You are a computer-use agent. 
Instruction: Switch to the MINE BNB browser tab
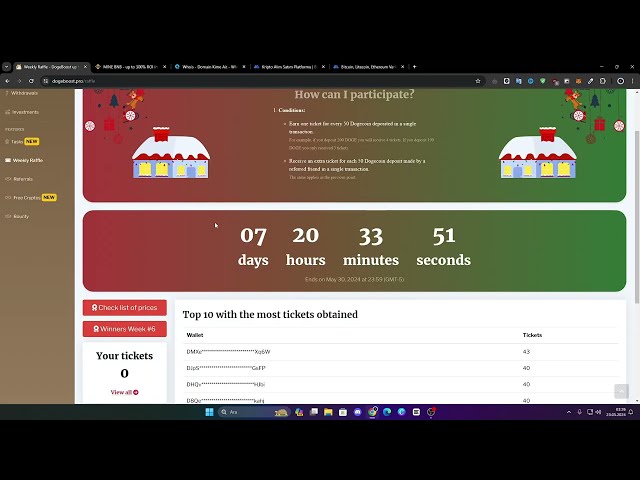[x=129, y=67]
